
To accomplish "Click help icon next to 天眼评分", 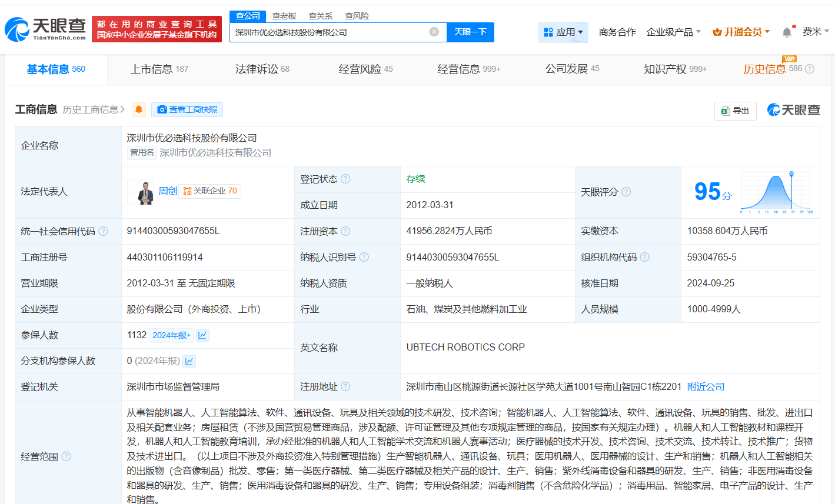I will tap(626, 192).
